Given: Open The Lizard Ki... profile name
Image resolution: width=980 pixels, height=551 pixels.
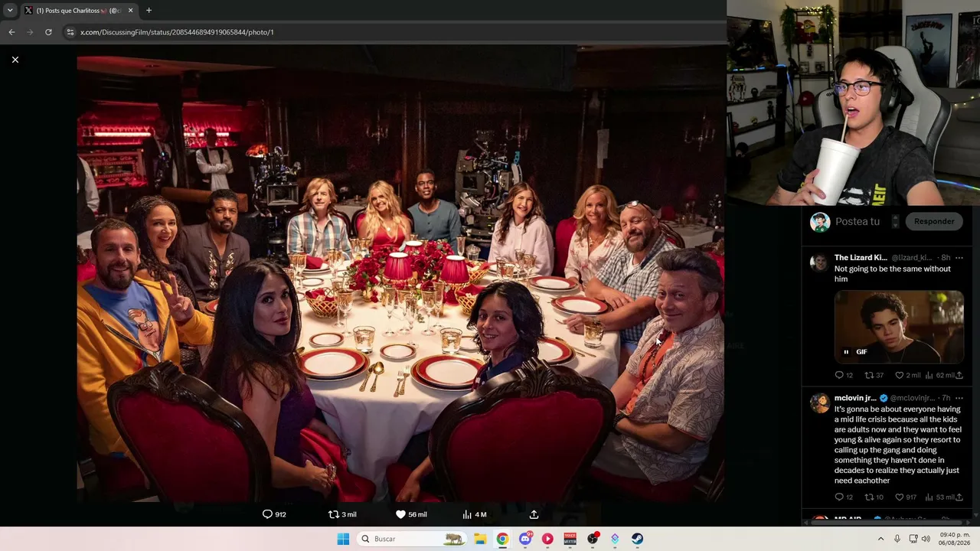Looking at the screenshot, I should point(861,258).
